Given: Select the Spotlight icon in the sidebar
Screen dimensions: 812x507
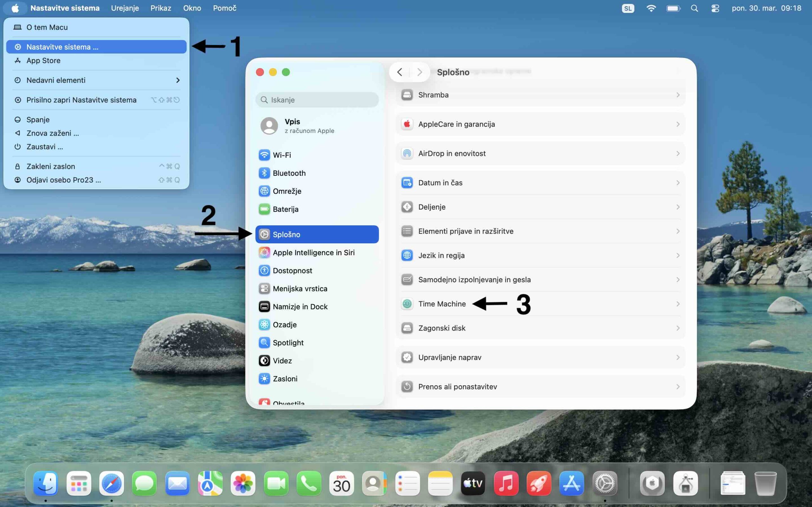Looking at the screenshot, I should pos(264,342).
